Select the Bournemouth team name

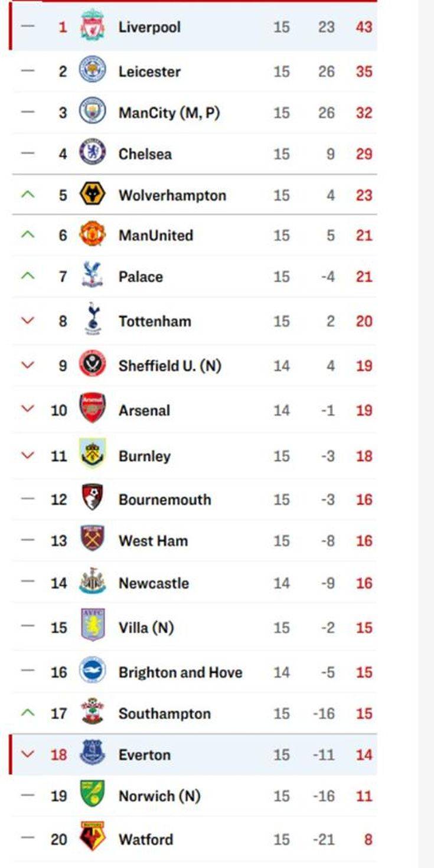click(x=165, y=500)
